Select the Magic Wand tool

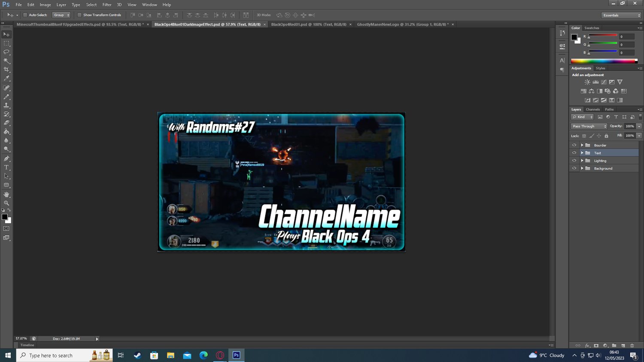[6, 61]
